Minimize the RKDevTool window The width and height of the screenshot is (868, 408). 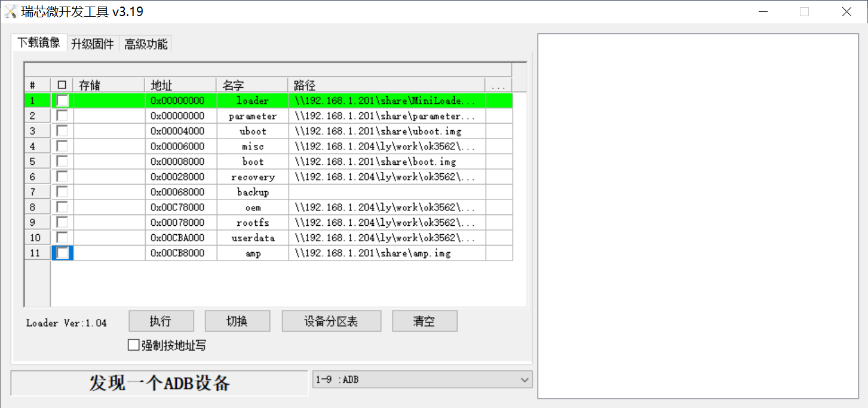tap(762, 11)
